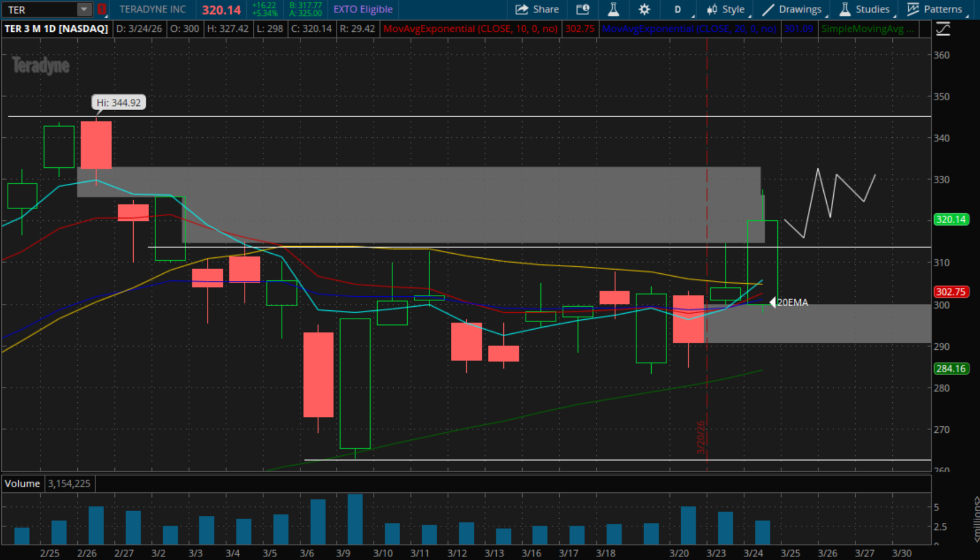This screenshot has height=560, width=980.
Task: Click the calendar clock events icon
Action: point(583,9)
